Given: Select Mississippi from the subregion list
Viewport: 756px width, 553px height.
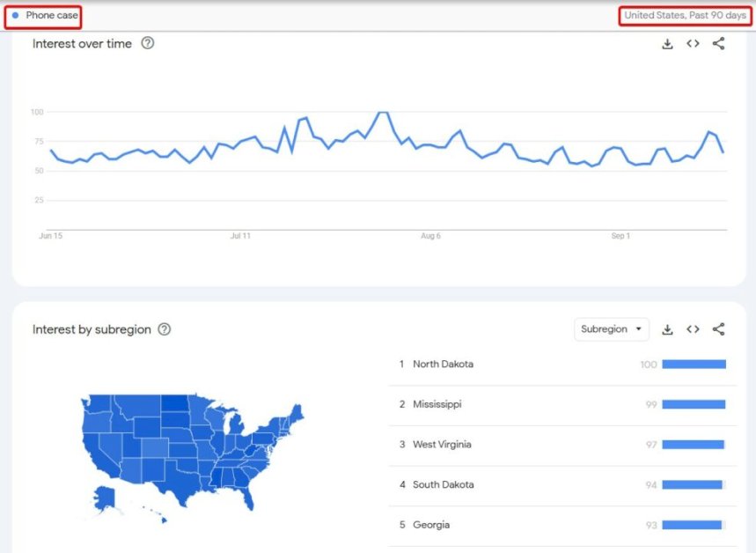Looking at the screenshot, I should [438, 404].
